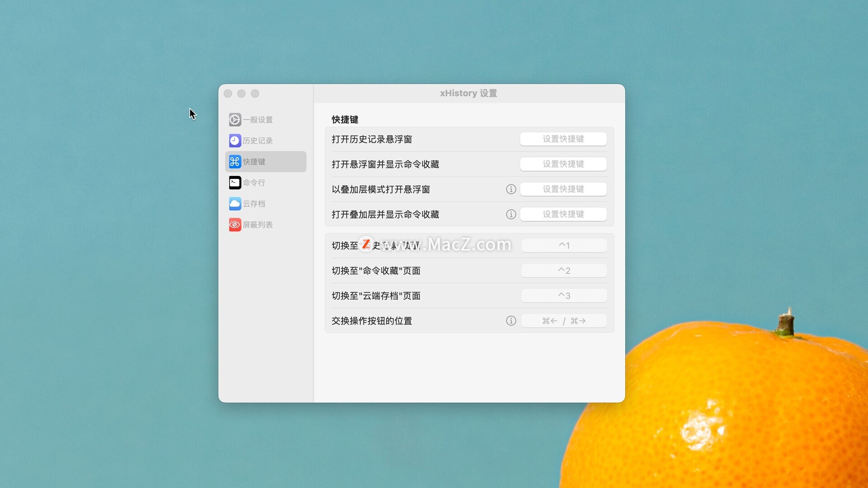Open the 屏蔽列表 settings page
The height and width of the screenshot is (488, 868).
266,225
